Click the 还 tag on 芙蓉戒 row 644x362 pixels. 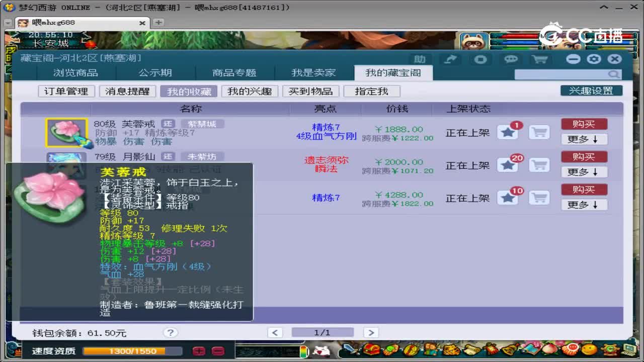[x=168, y=124]
